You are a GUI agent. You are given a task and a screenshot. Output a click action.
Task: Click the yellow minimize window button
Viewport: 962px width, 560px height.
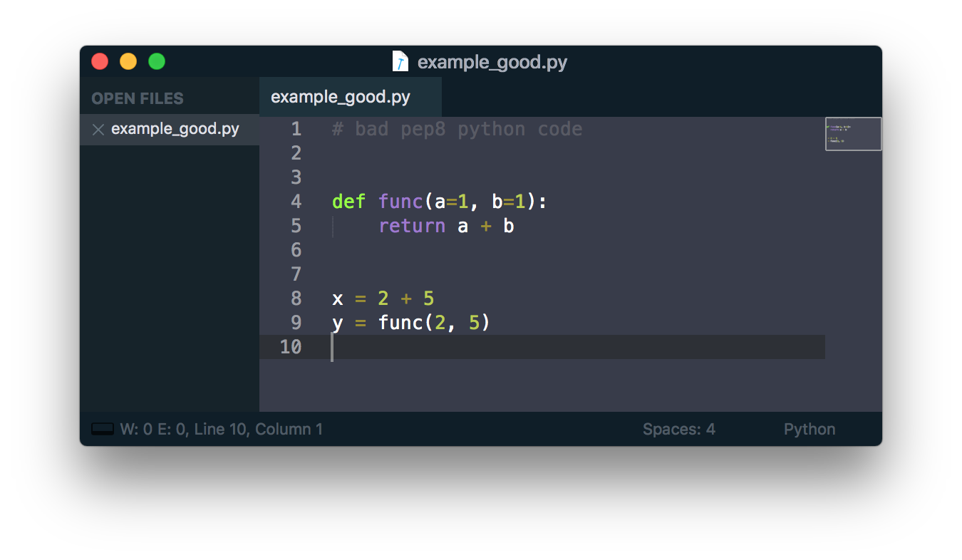(128, 61)
